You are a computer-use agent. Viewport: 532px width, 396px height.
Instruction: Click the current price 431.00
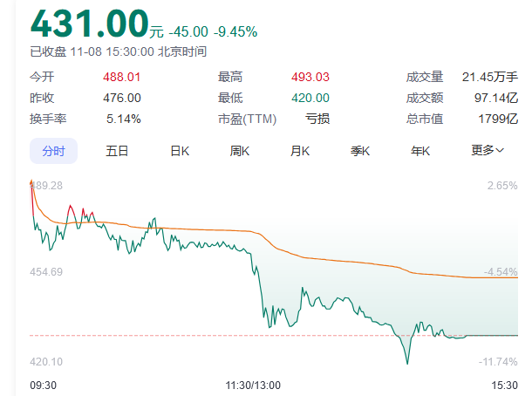tap(87, 22)
